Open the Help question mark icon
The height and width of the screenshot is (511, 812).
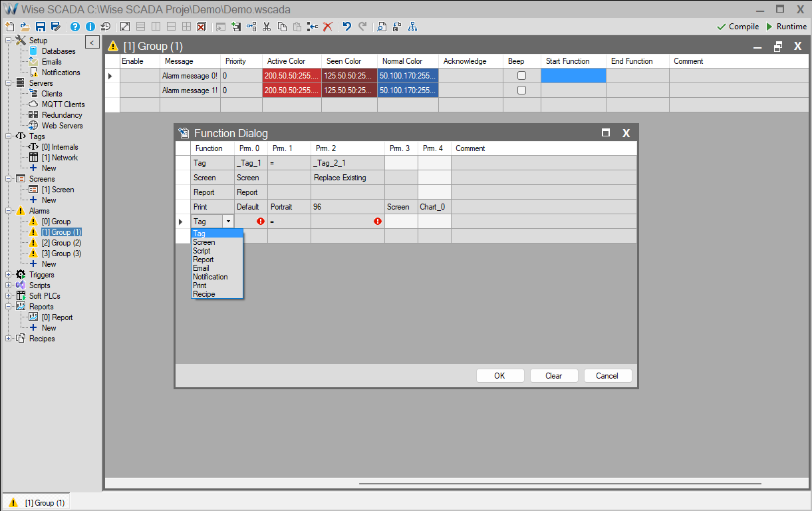(75, 27)
